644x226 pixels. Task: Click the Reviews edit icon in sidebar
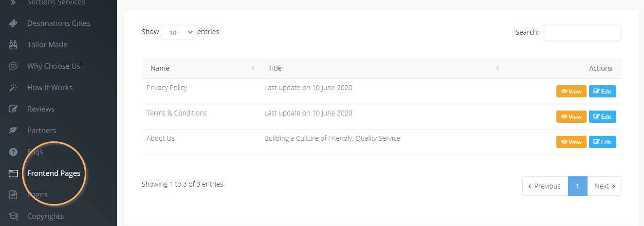(14, 109)
